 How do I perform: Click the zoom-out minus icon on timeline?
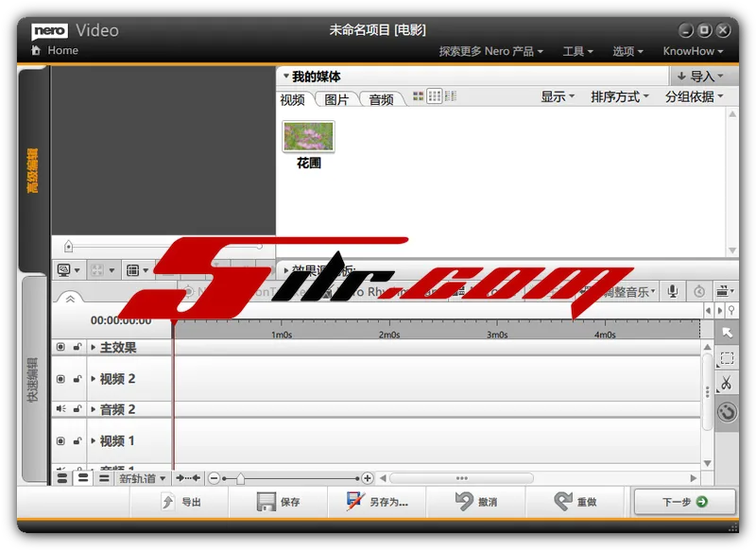(x=214, y=479)
